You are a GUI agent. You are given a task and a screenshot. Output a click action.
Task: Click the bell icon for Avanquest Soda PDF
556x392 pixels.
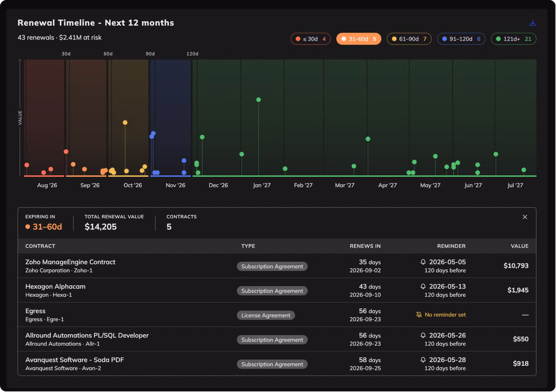(x=423, y=360)
